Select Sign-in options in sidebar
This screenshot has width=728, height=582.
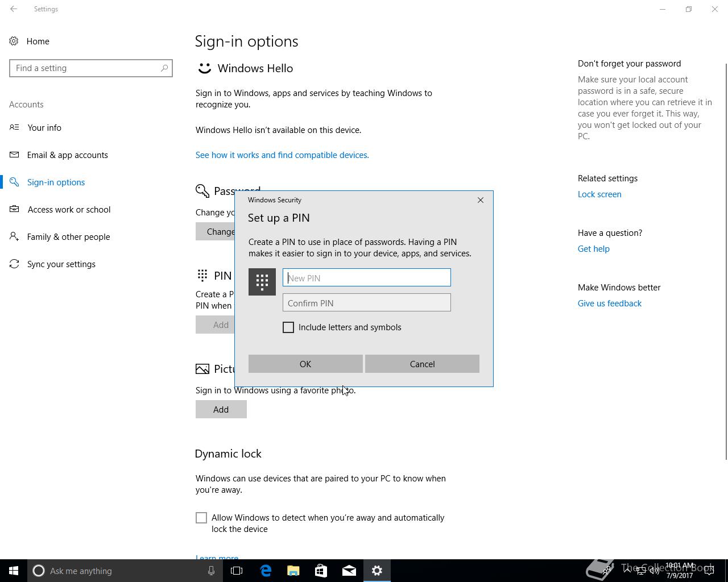click(56, 182)
